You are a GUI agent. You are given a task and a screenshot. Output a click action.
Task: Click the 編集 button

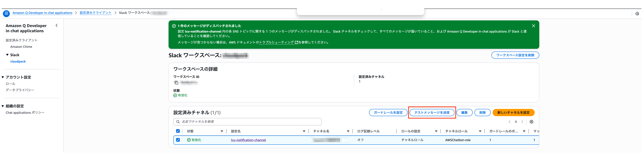(464, 113)
